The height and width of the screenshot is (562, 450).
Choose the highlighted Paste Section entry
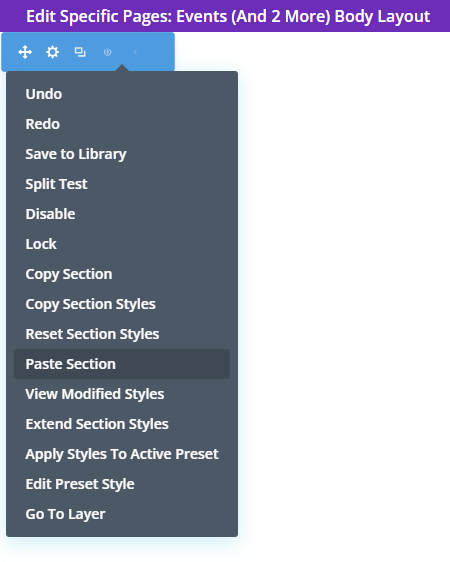tap(122, 364)
